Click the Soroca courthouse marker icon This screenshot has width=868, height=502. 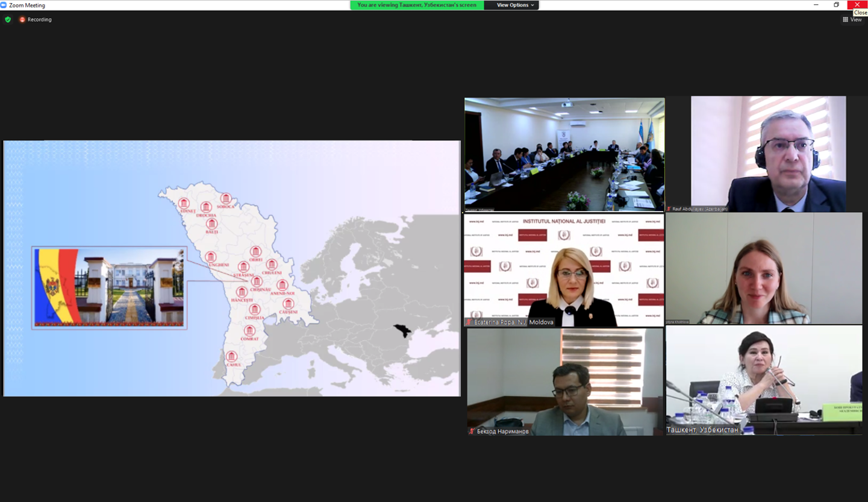click(226, 198)
